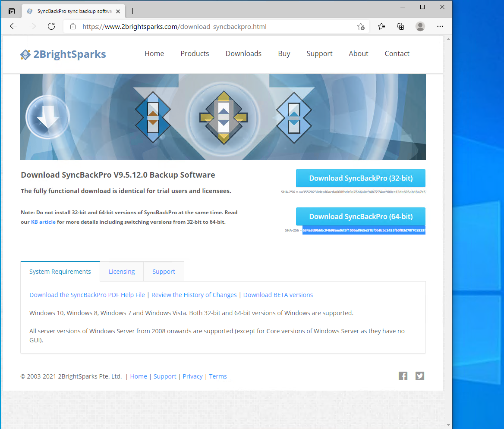Image resolution: width=504 pixels, height=429 pixels.
Task: Open Settings and more ellipsis menu
Action: pyautogui.click(x=440, y=26)
